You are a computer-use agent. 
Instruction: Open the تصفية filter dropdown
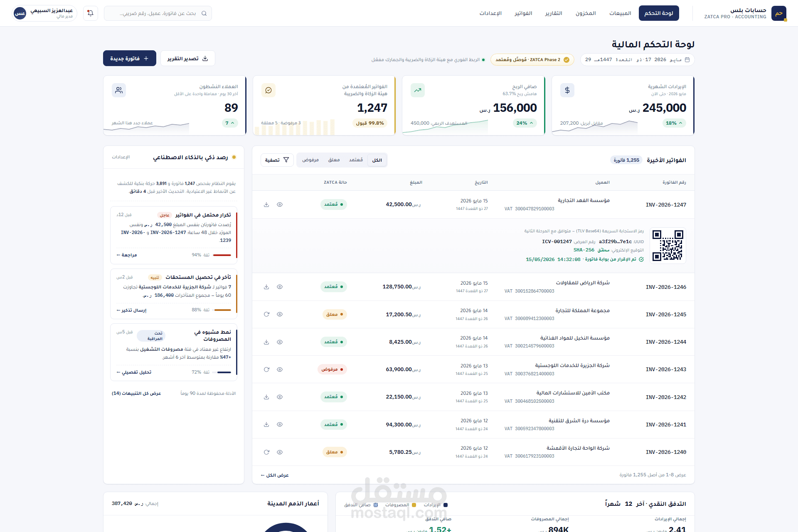coord(277,160)
